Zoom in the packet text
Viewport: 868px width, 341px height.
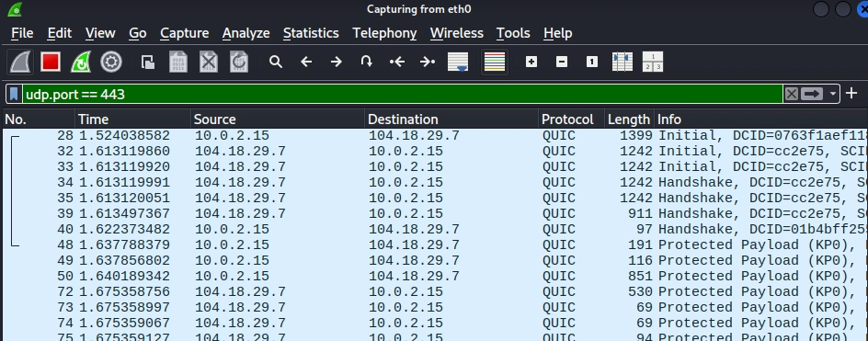pyautogui.click(x=531, y=62)
